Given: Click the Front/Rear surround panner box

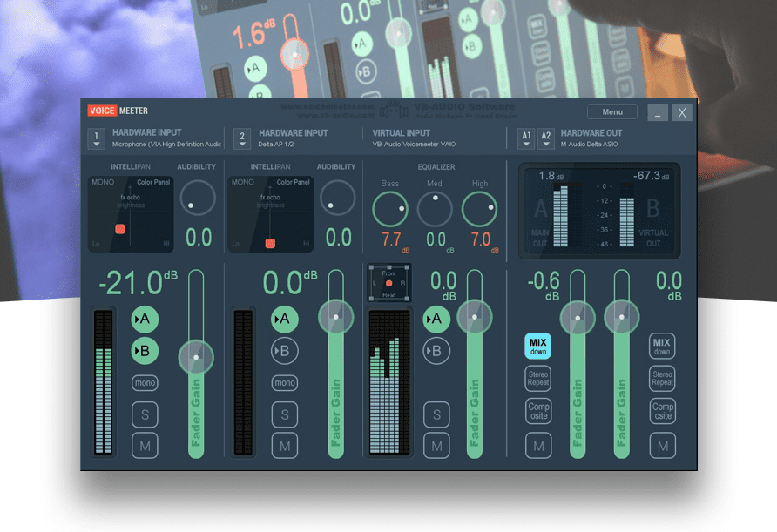Looking at the screenshot, I should pyautogui.click(x=388, y=283).
